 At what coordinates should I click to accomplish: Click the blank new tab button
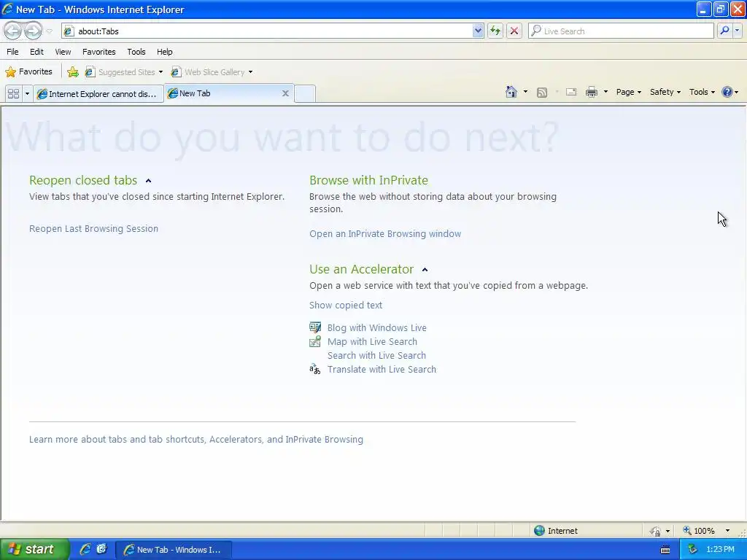305,93
